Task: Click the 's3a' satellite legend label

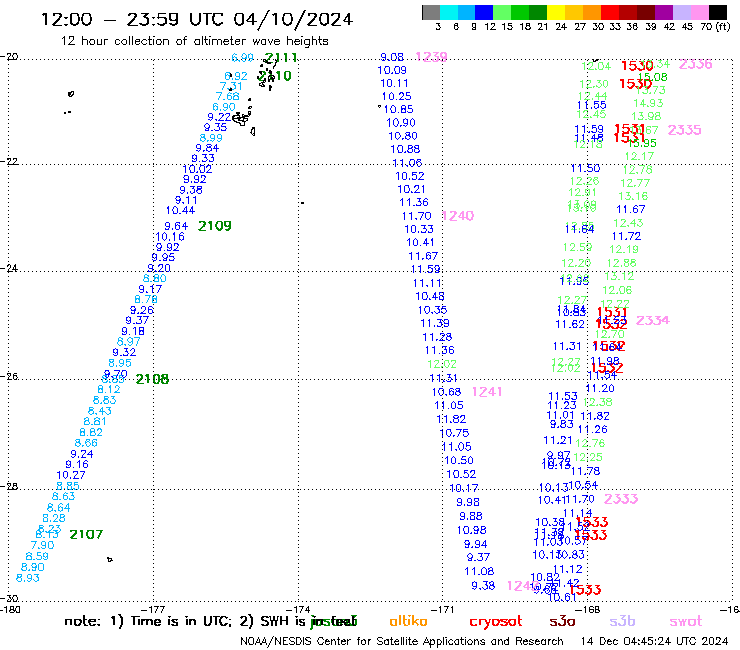Action: [562, 622]
